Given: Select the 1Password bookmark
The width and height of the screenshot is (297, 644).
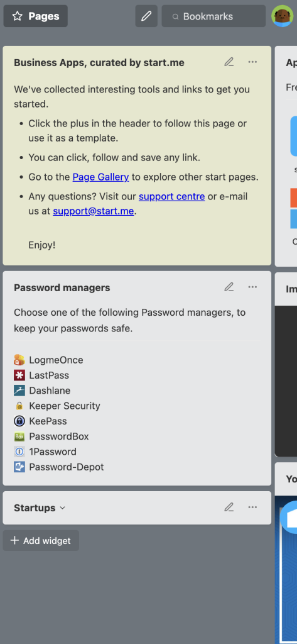Looking at the screenshot, I should tap(45, 452).
